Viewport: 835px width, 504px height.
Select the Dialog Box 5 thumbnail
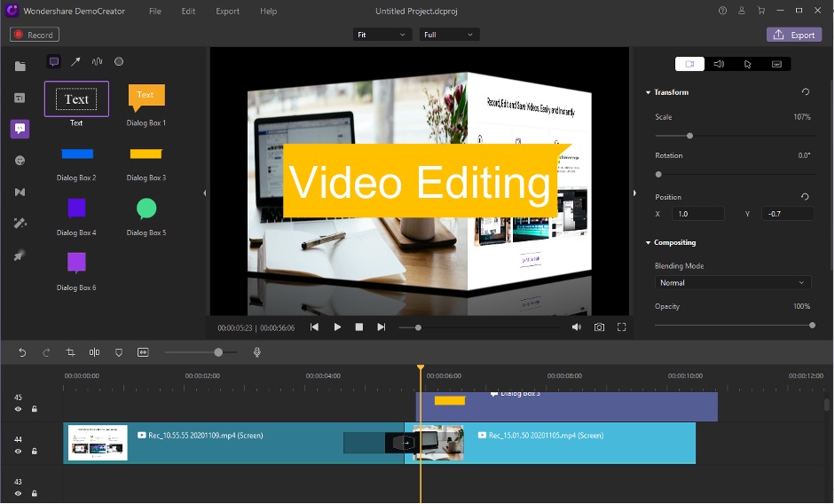point(146,209)
